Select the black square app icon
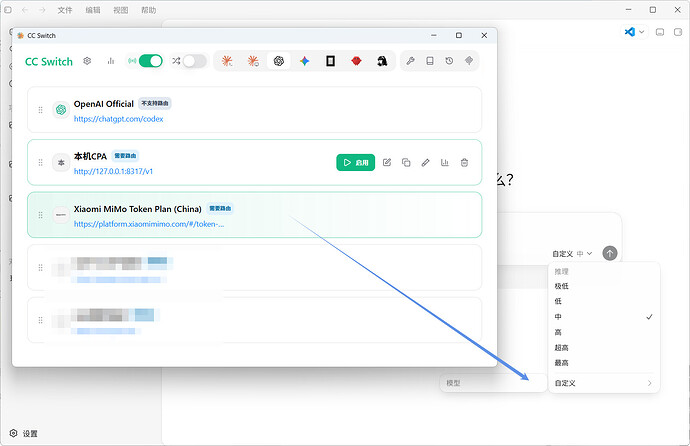This screenshot has height=446, width=690. [330, 61]
